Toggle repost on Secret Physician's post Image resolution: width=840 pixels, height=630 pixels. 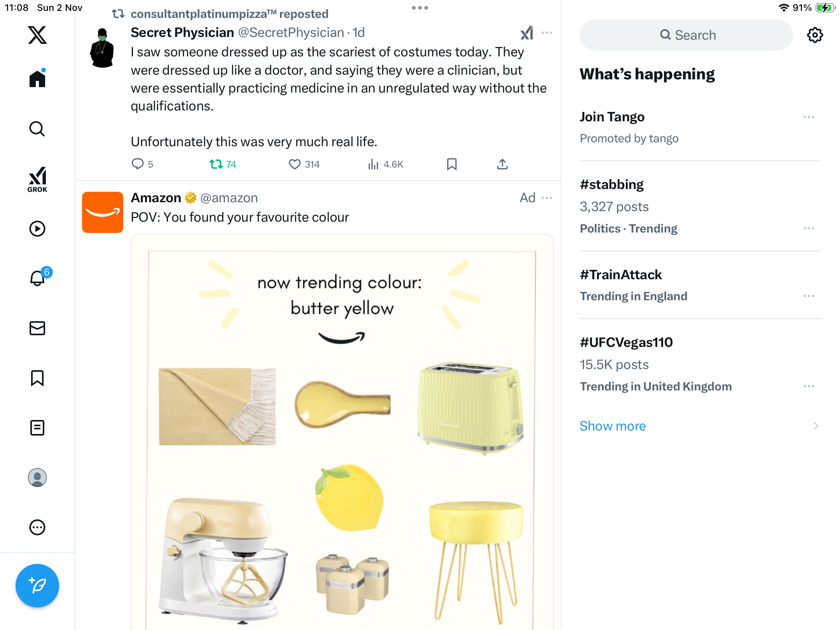pos(216,164)
